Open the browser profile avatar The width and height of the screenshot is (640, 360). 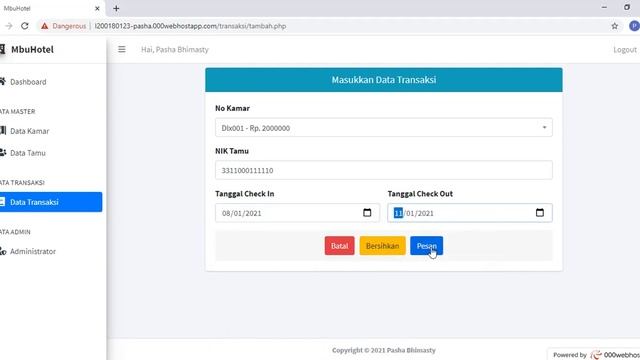point(634,26)
